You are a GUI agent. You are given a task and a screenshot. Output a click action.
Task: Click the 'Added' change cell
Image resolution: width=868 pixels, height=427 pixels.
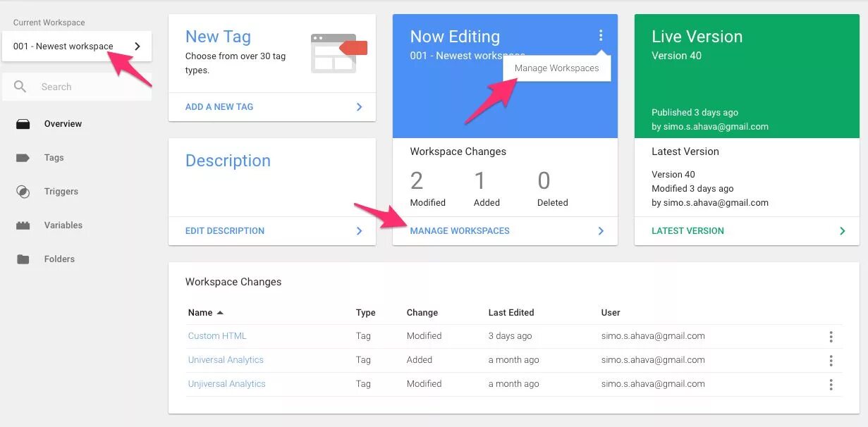pyautogui.click(x=420, y=360)
